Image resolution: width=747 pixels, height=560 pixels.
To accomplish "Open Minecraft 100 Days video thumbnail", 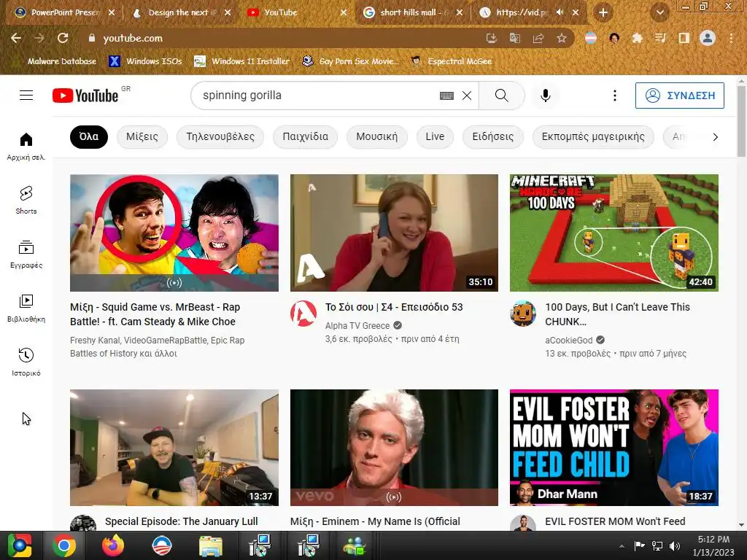I will coord(614,233).
